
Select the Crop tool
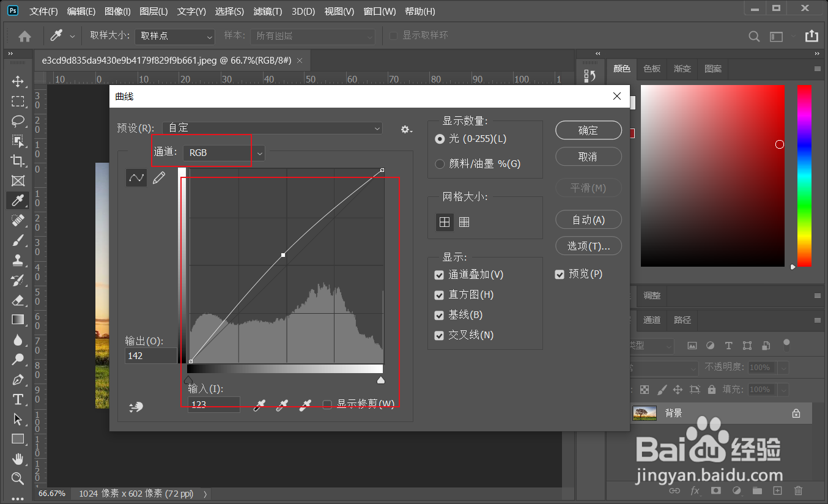click(18, 160)
